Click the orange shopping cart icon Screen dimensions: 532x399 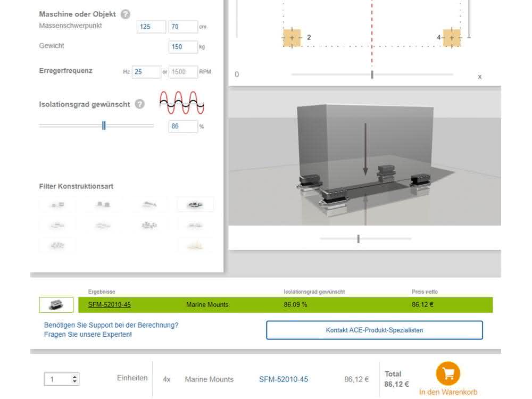tap(448, 373)
